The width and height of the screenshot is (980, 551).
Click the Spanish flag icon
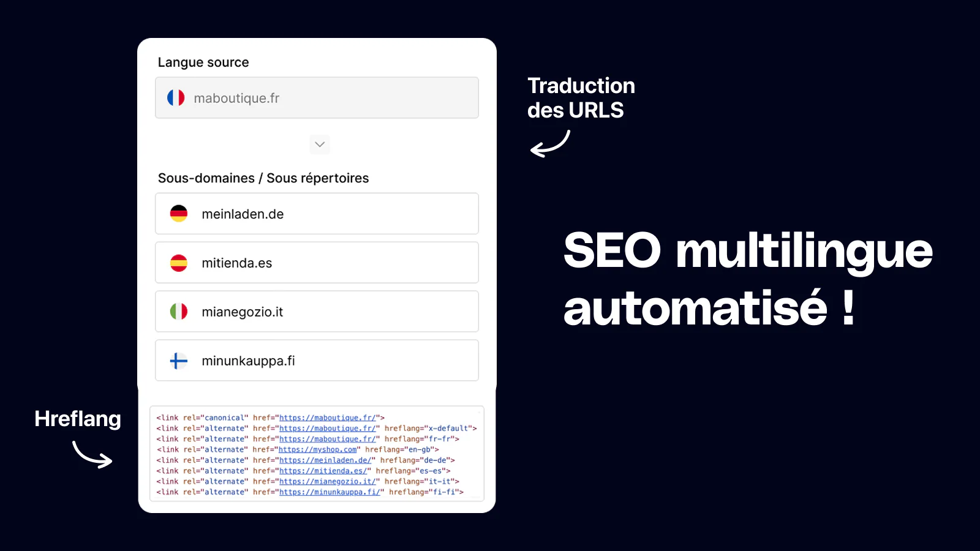(x=179, y=263)
